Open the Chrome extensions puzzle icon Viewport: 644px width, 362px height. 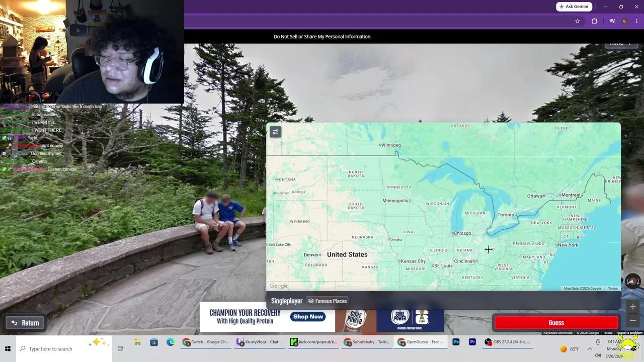[x=595, y=21]
